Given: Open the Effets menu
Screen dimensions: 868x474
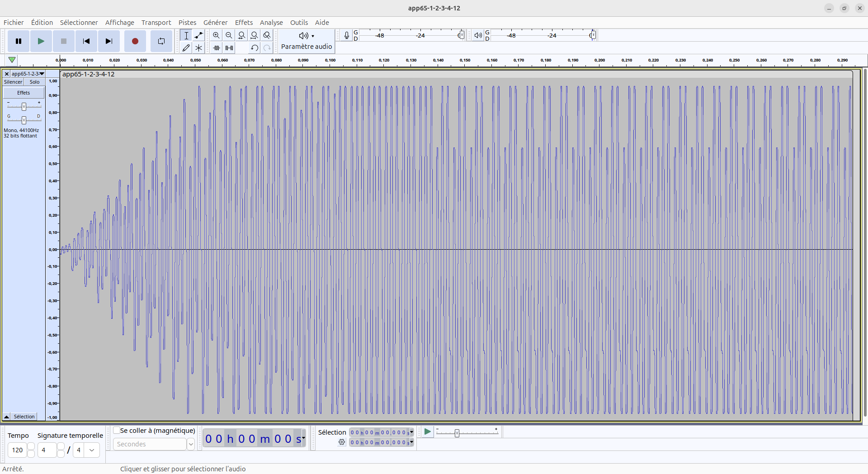Looking at the screenshot, I should click(244, 23).
